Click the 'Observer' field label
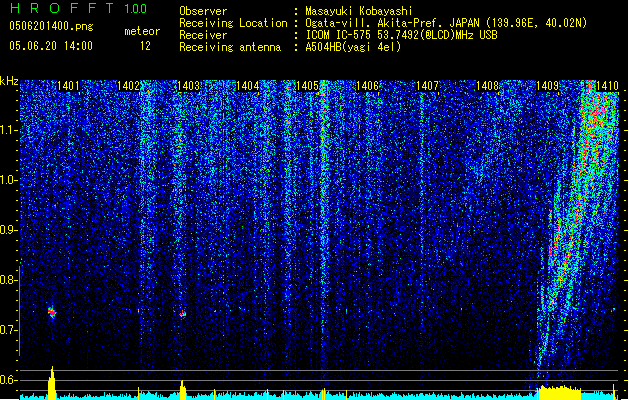 tap(203, 11)
